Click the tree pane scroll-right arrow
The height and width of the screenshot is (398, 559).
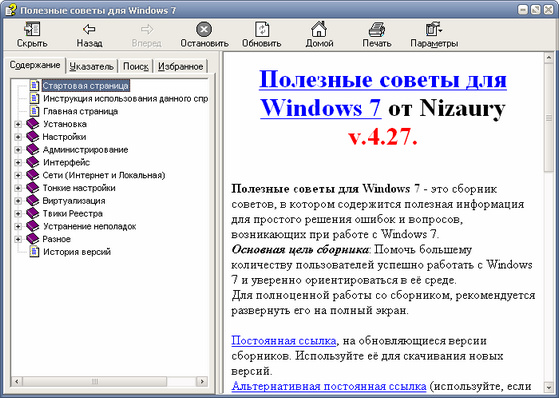coord(202,381)
